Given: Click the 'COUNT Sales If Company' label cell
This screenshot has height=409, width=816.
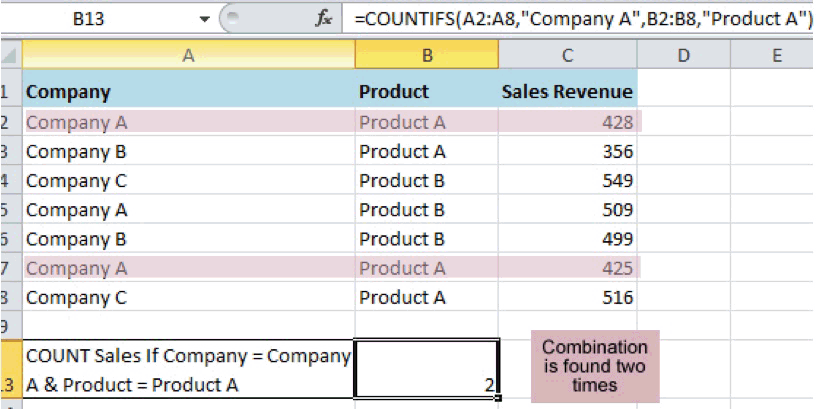Looking at the screenshot, I should (x=187, y=370).
